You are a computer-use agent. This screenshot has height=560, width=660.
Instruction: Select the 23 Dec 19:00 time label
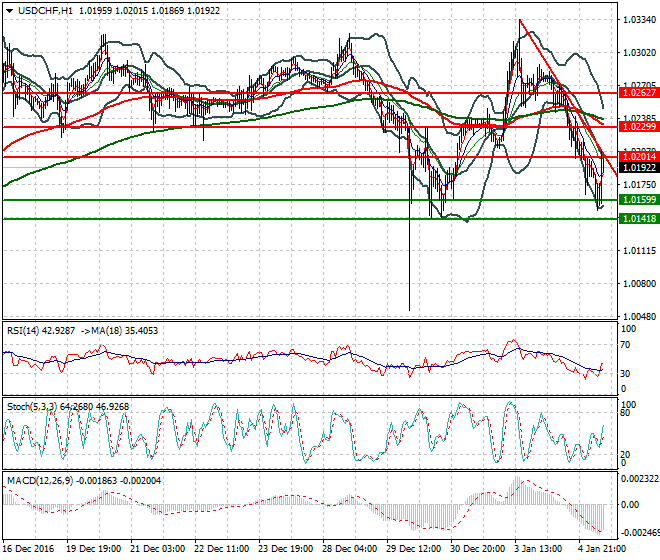(286, 549)
